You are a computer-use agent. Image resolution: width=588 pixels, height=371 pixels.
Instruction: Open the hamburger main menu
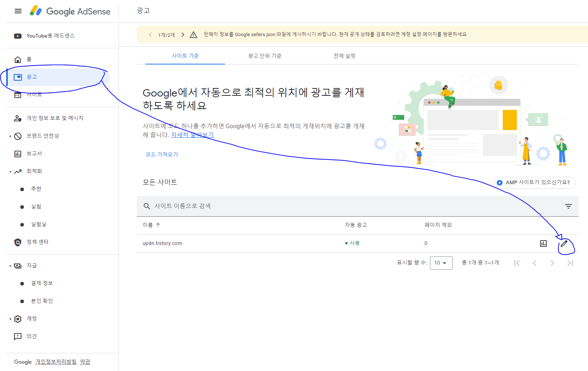[x=18, y=11]
